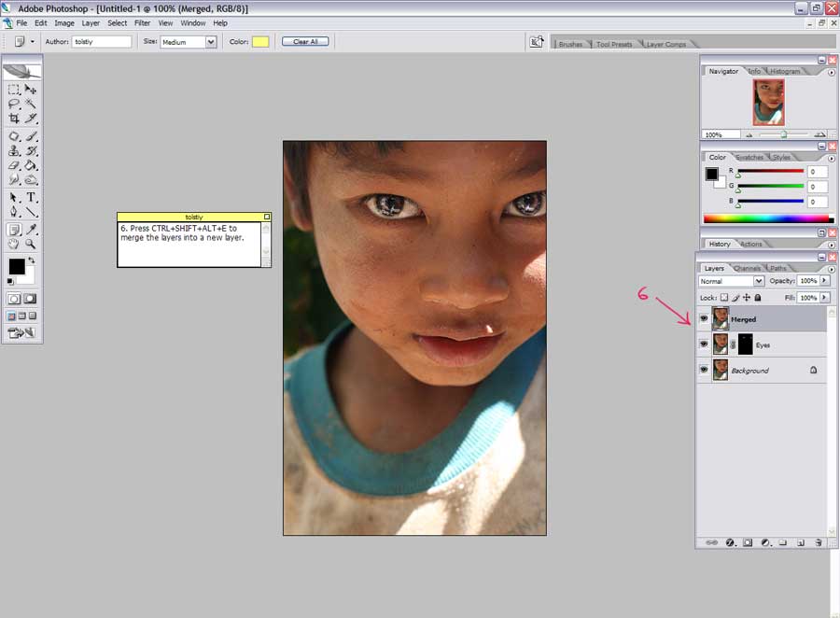Hide the Merged layer
This screenshot has height=618, width=840.
coord(704,319)
